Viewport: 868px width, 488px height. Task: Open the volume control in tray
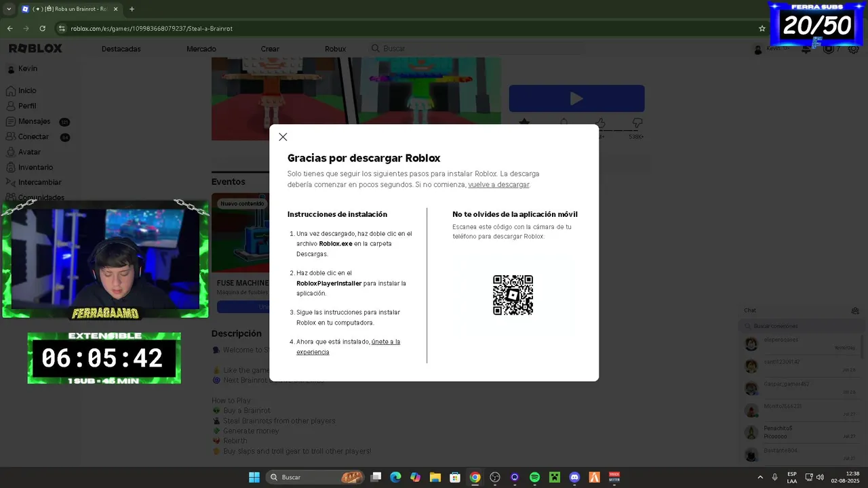821,477
